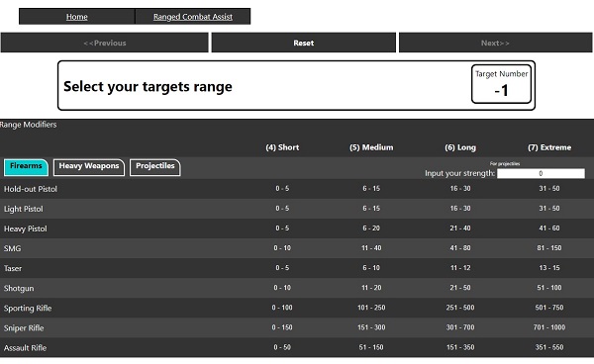Focus the strength input field

coord(541,173)
